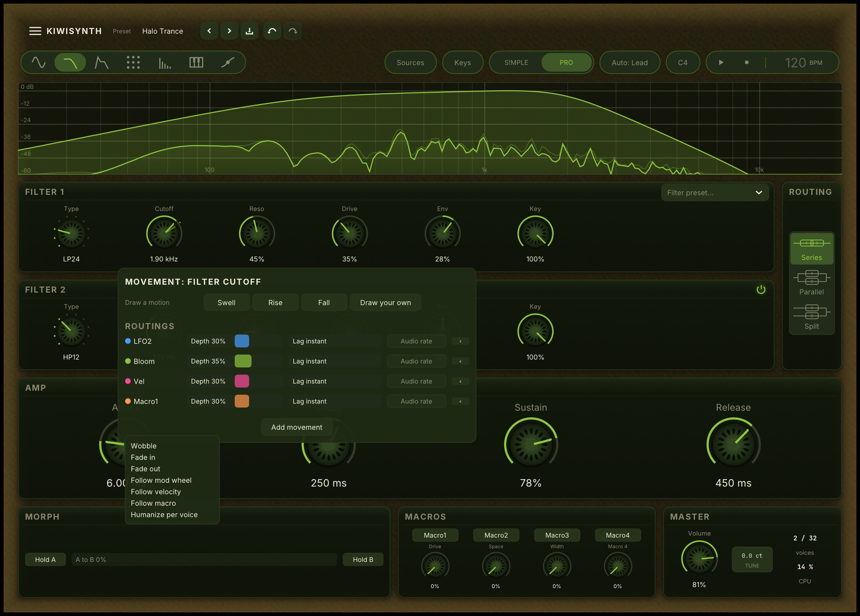Click the pink Vel color swatch
The height and width of the screenshot is (616, 860).
pyautogui.click(x=242, y=381)
